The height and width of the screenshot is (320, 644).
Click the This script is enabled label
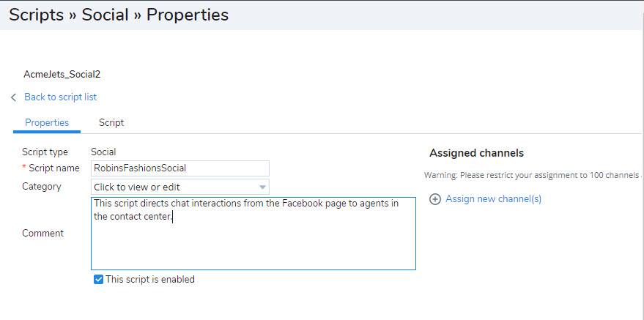pos(150,280)
